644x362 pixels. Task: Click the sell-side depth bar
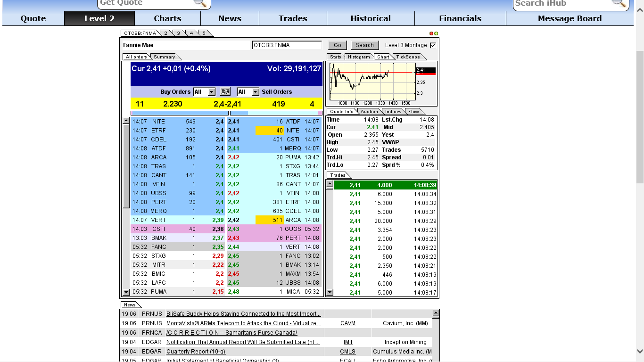point(276,113)
